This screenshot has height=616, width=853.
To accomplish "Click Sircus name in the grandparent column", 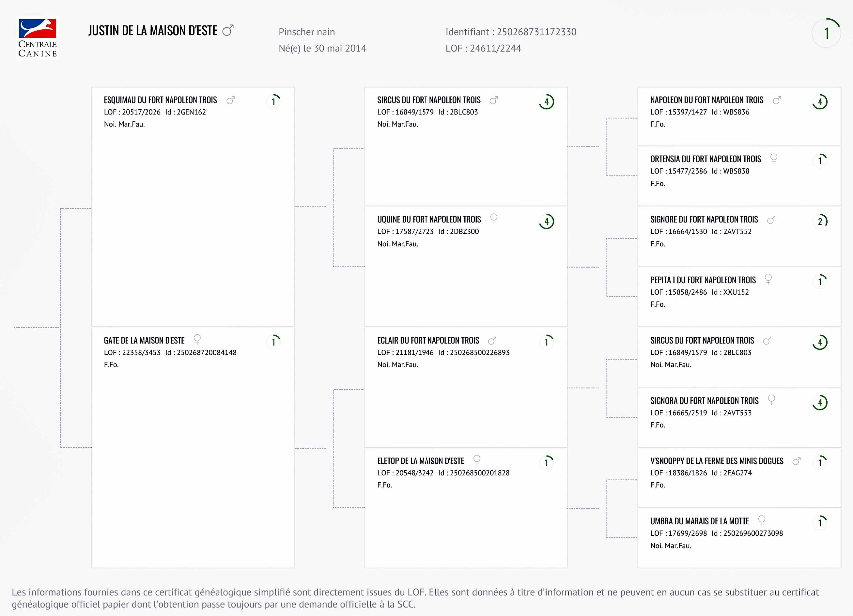I will click(429, 100).
